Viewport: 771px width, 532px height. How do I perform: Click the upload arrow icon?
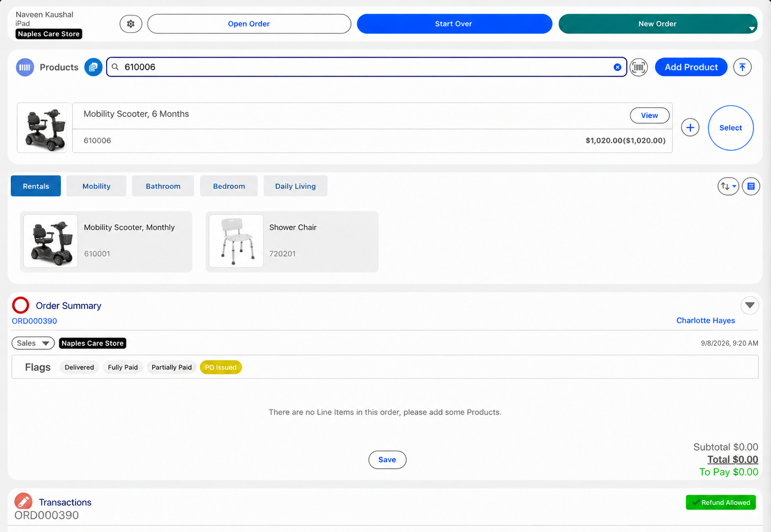pos(742,67)
